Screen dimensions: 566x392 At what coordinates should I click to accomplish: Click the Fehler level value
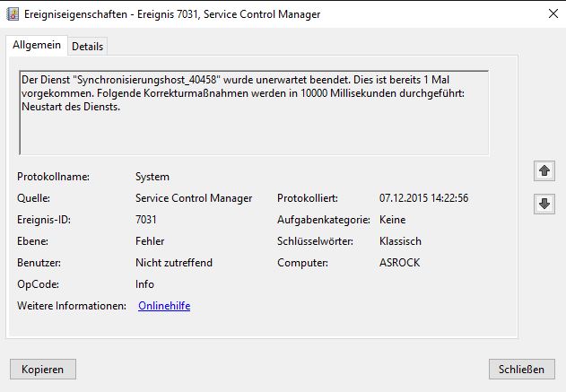[x=150, y=241]
